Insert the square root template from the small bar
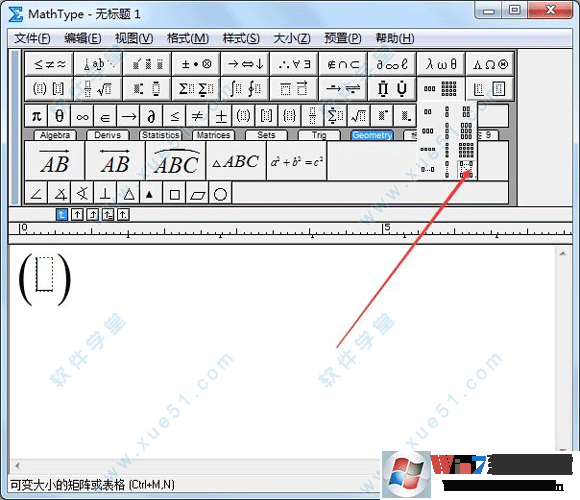 [x=358, y=116]
